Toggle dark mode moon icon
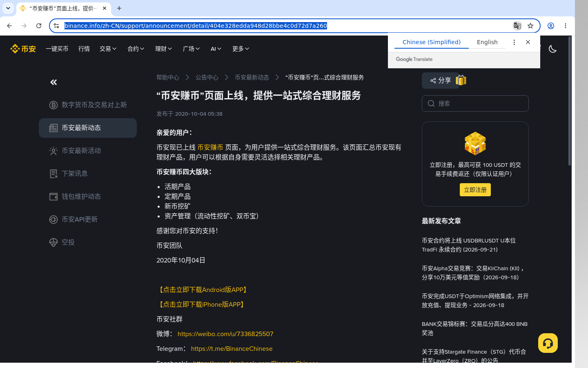 (x=552, y=49)
